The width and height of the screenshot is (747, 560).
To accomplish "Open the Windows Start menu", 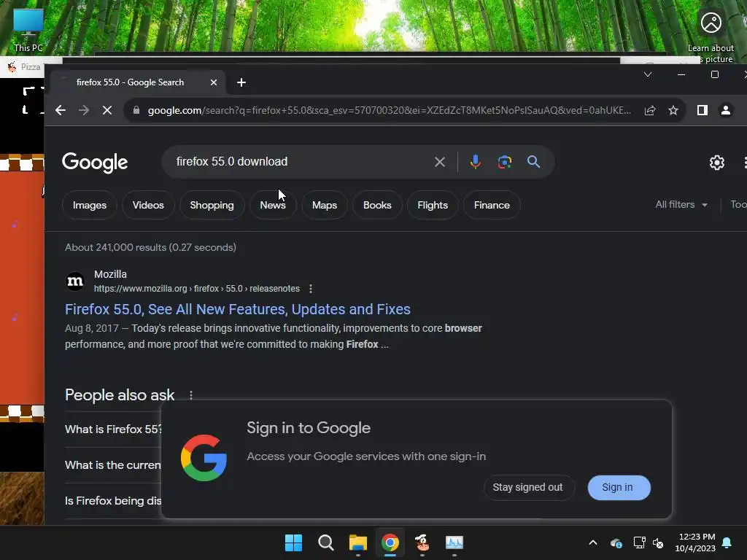I will point(293,542).
